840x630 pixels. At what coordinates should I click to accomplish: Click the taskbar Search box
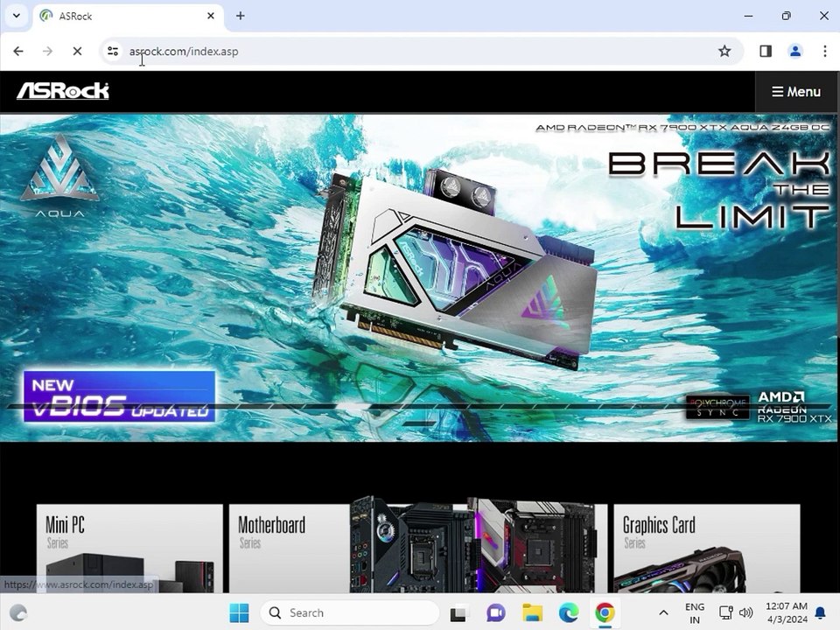click(x=349, y=612)
